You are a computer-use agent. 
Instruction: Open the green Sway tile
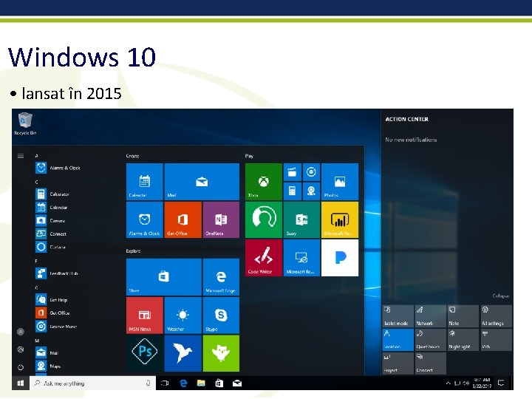coord(301,220)
